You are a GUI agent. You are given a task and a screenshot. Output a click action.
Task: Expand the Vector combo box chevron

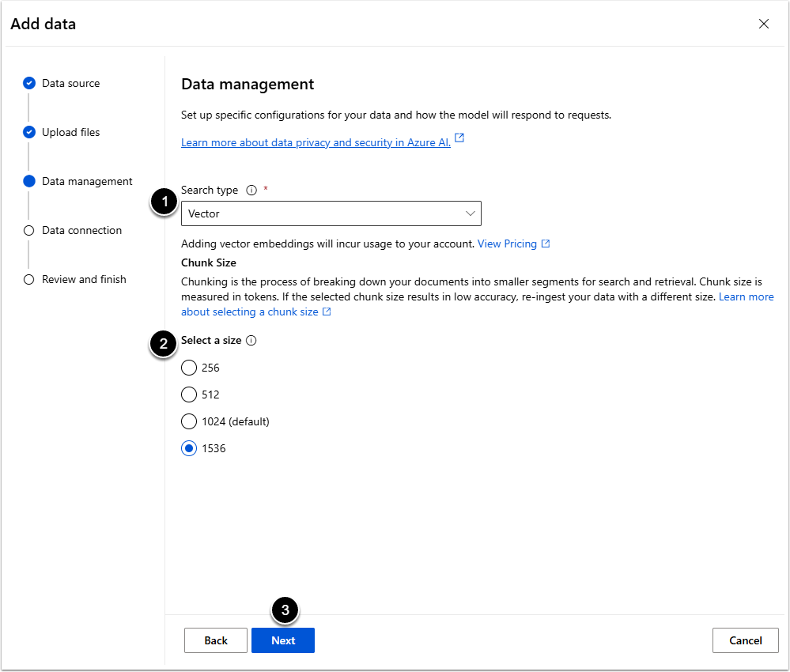pyautogui.click(x=471, y=213)
